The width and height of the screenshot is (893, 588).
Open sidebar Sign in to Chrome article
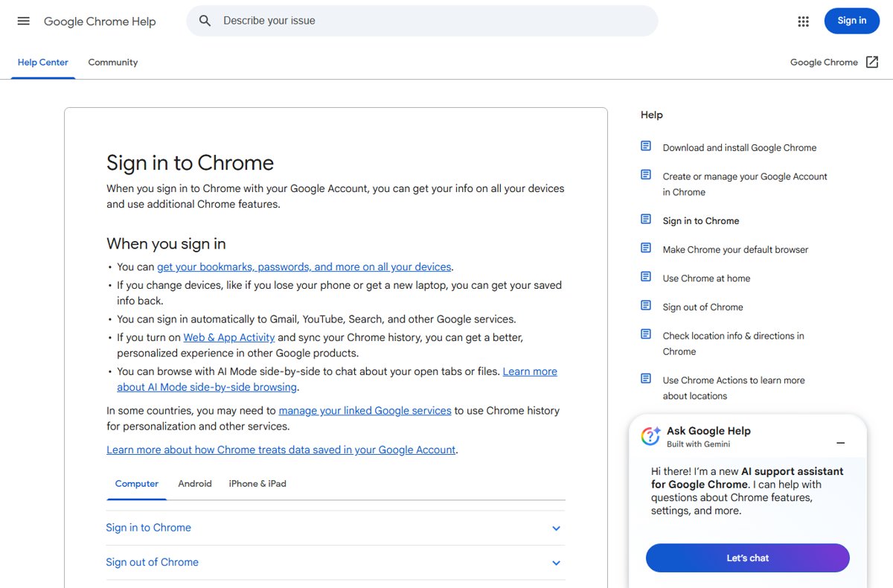[x=701, y=220]
